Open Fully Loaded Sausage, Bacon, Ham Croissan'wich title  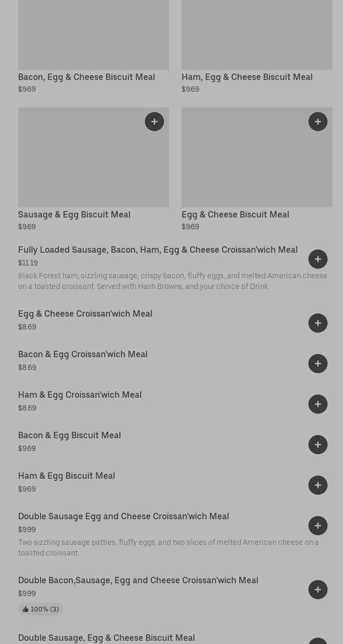click(x=158, y=249)
